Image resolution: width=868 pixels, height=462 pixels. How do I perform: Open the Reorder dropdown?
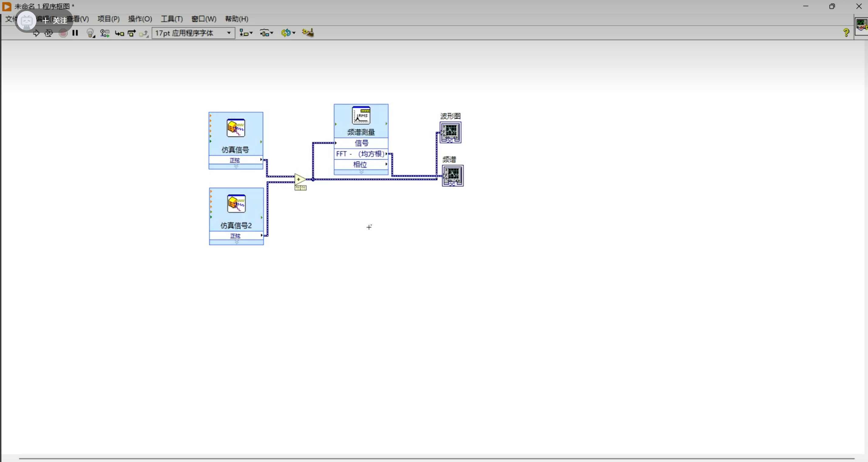pos(288,33)
